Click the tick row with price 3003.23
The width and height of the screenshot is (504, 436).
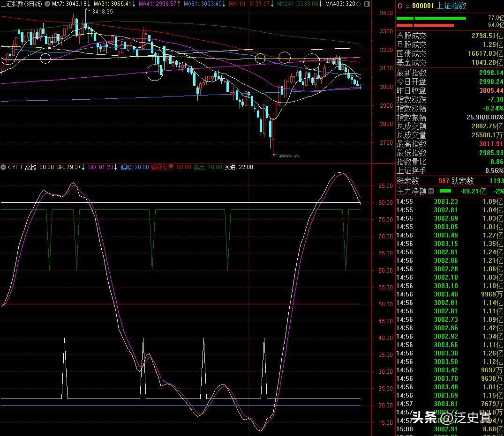coord(450,202)
